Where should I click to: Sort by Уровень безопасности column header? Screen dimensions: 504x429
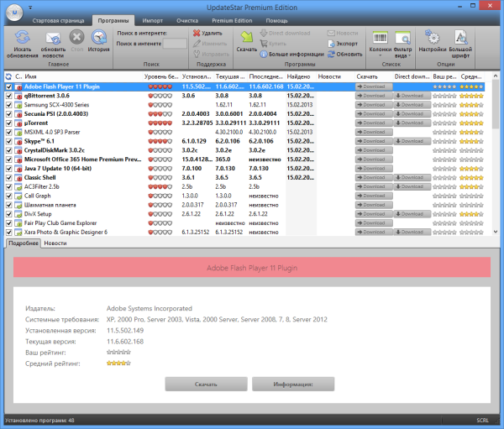click(x=161, y=76)
